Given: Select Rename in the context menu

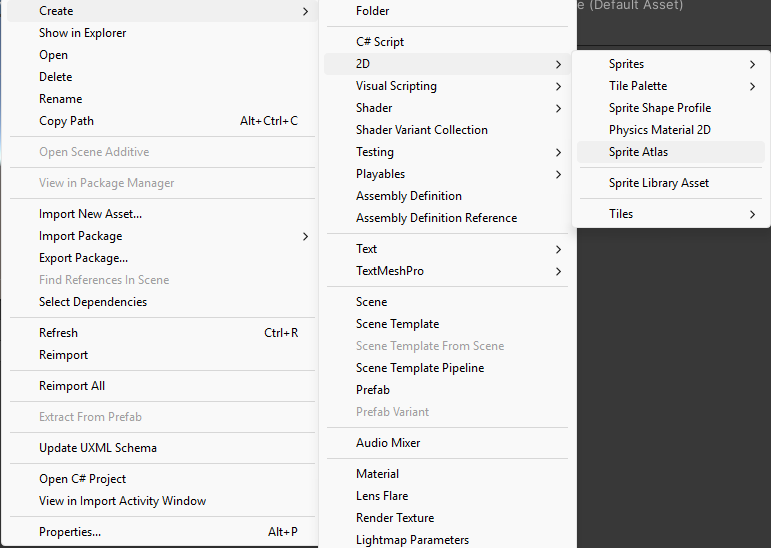Looking at the screenshot, I should (x=162, y=99).
